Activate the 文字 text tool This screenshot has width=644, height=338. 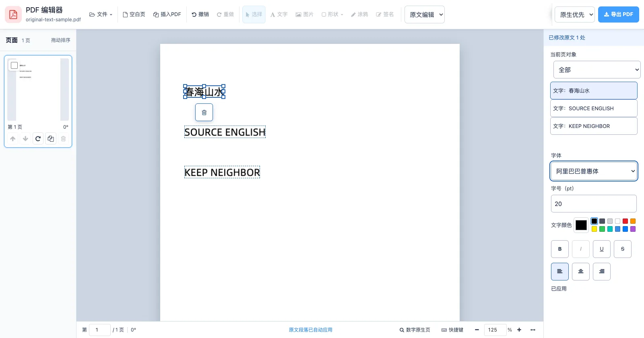tap(279, 14)
